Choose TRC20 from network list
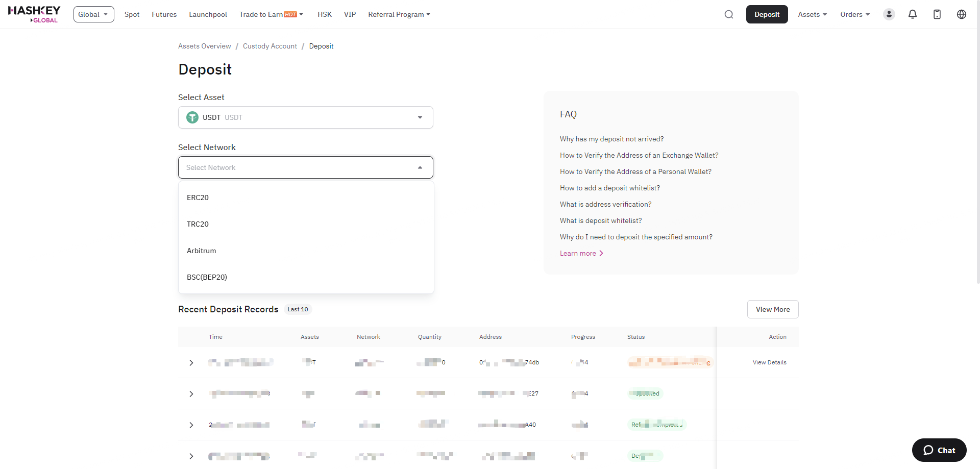The height and width of the screenshot is (469, 980). tap(198, 224)
